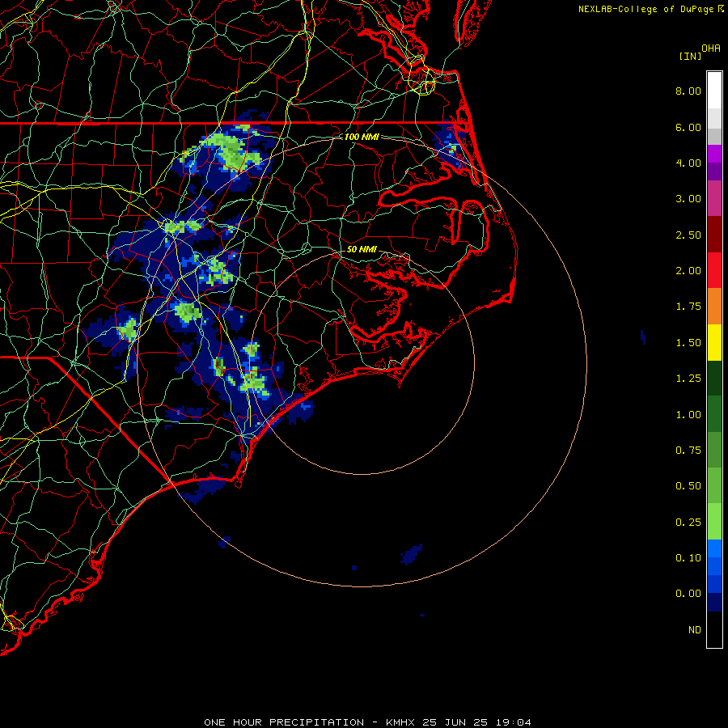Select the 1.50 legend value
Image resolution: width=728 pixels, height=728 pixels.
point(688,343)
